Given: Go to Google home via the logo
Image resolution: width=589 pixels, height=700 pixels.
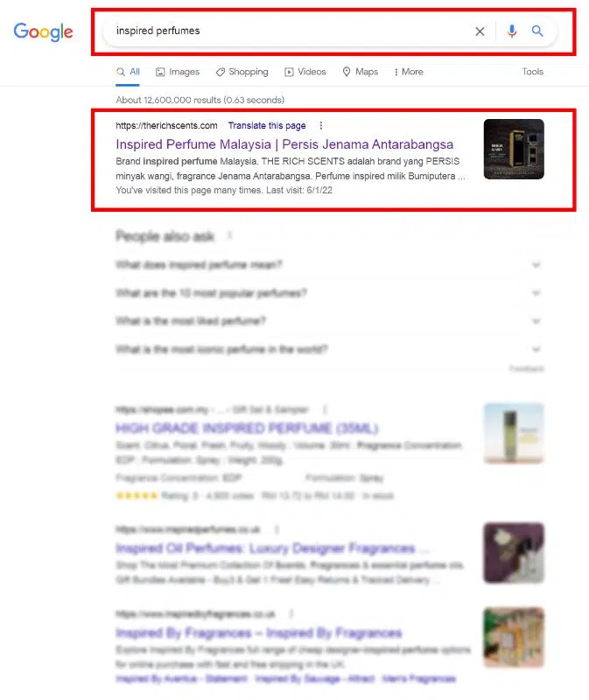Looking at the screenshot, I should tap(43, 31).
